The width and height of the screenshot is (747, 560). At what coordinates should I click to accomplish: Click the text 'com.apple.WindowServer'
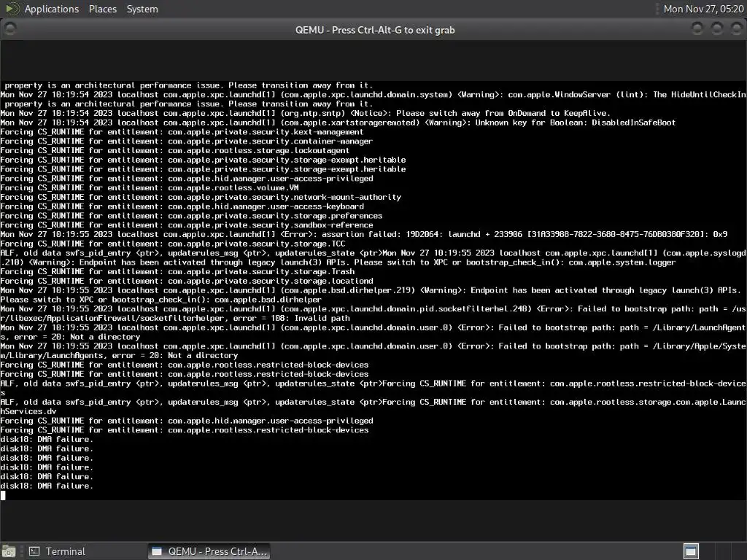(559, 95)
